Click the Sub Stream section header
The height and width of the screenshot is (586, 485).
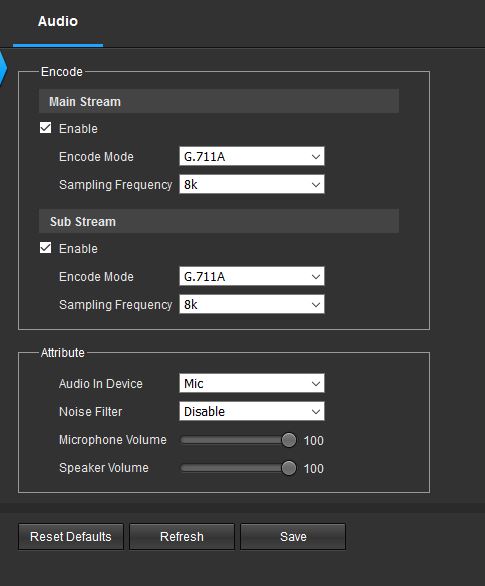(219, 221)
